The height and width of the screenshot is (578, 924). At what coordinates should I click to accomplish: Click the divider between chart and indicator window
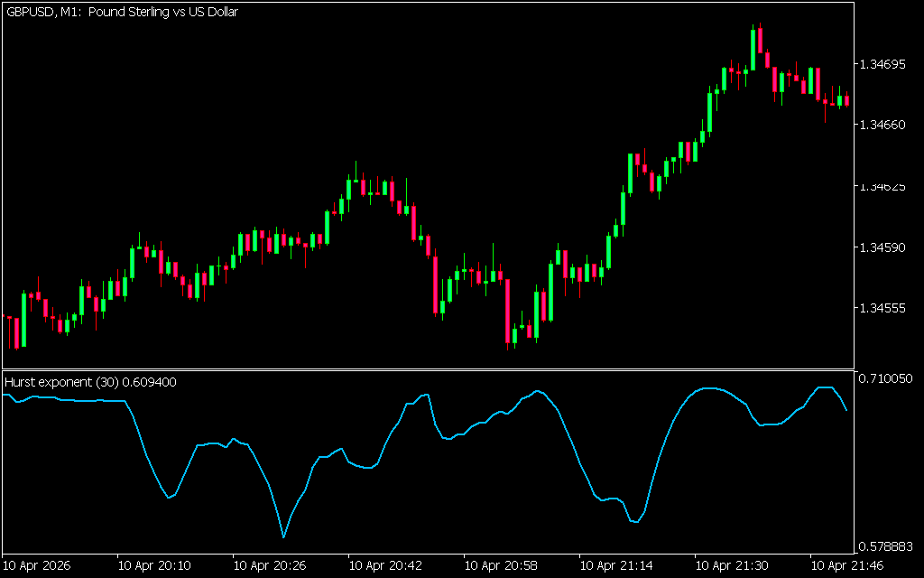click(x=427, y=369)
